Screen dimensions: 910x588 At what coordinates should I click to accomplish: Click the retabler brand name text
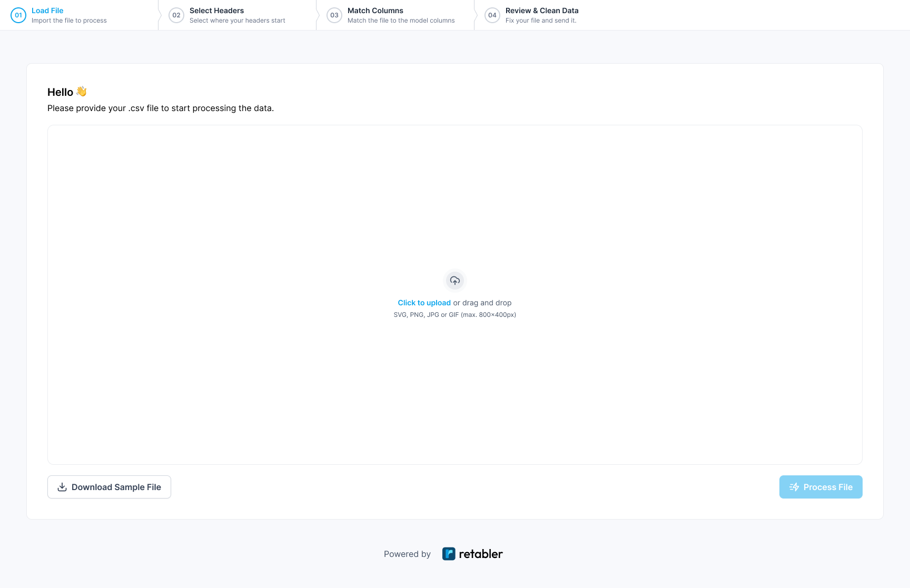click(x=481, y=554)
